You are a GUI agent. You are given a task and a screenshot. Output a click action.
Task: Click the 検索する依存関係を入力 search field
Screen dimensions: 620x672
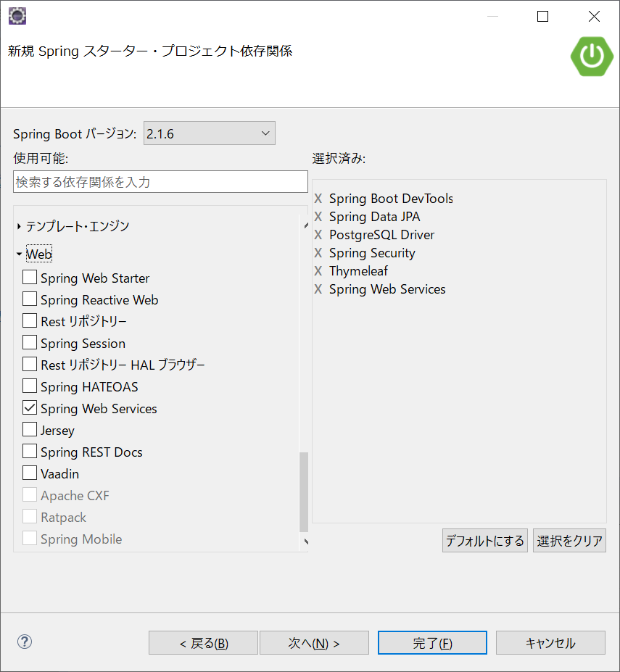point(160,182)
